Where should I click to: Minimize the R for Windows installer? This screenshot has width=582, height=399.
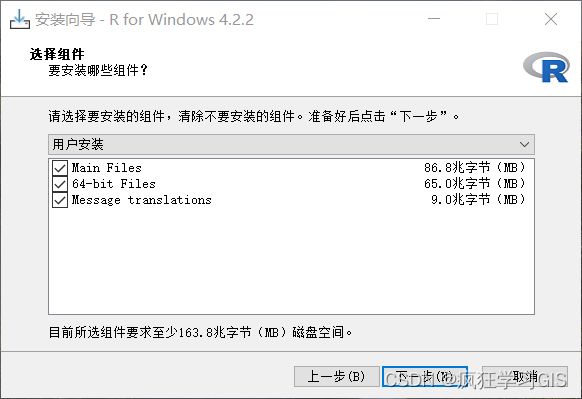[434, 19]
